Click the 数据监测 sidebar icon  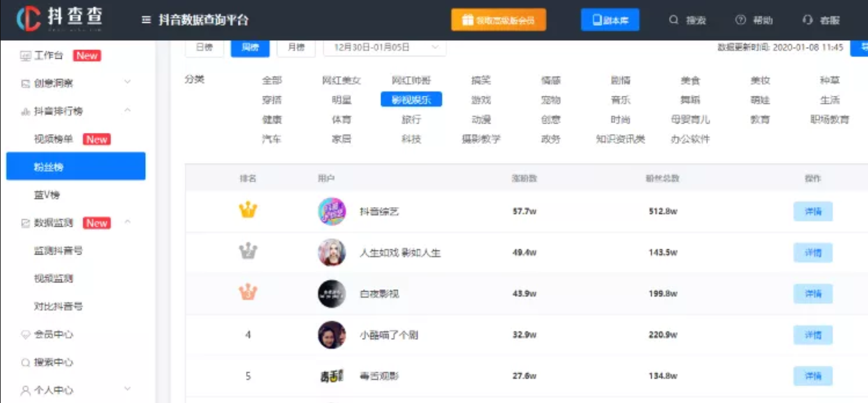pyautogui.click(x=25, y=223)
